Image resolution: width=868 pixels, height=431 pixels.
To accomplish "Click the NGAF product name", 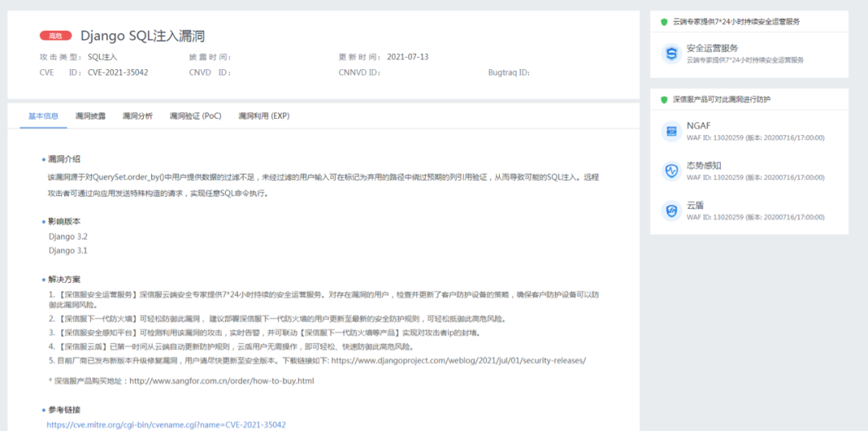I will coord(698,126).
